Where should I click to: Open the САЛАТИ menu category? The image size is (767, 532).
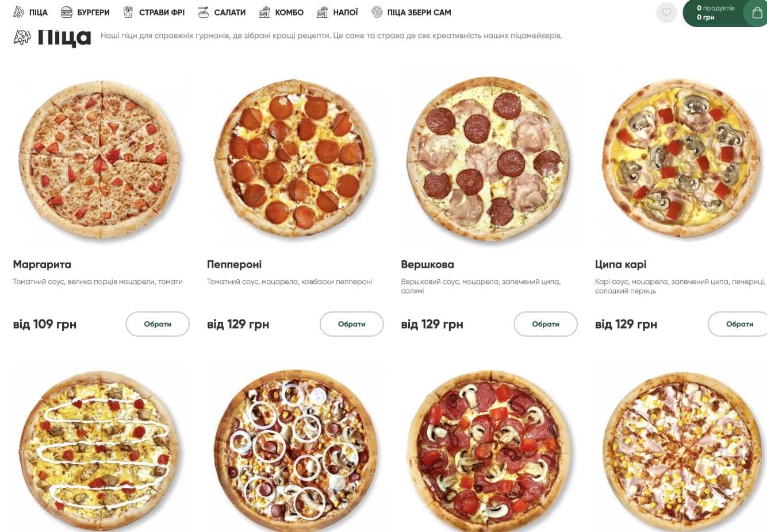click(x=230, y=12)
